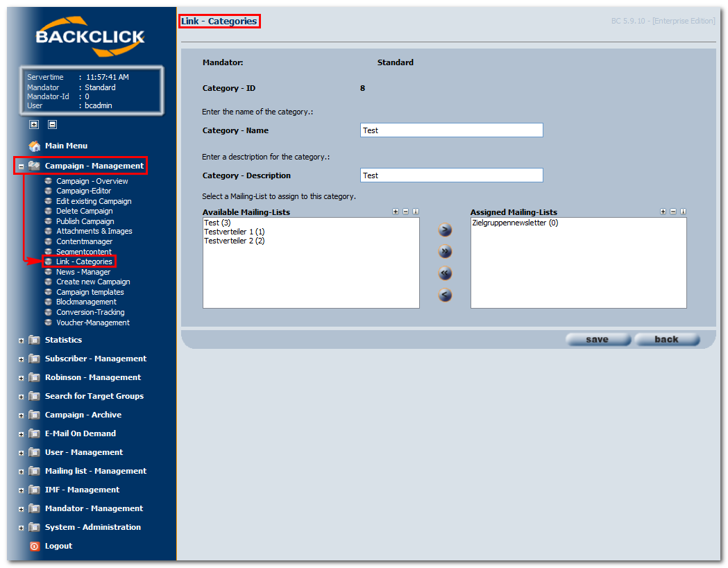Image resolution: width=728 pixels, height=568 pixels.
Task: Click the single left arrow remove button
Action: 446,295
